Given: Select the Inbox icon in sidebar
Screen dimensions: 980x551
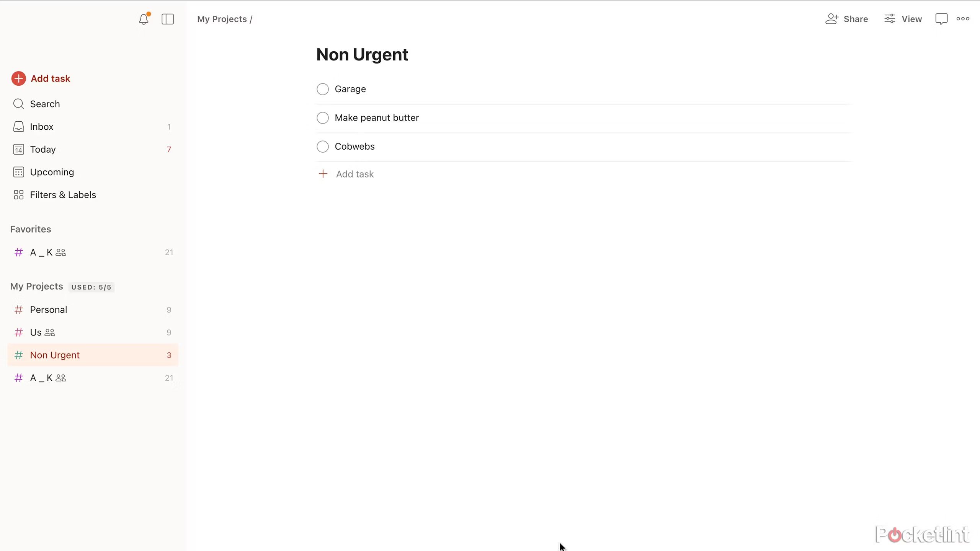Looking at the screenshot, I should click(18, 127).
